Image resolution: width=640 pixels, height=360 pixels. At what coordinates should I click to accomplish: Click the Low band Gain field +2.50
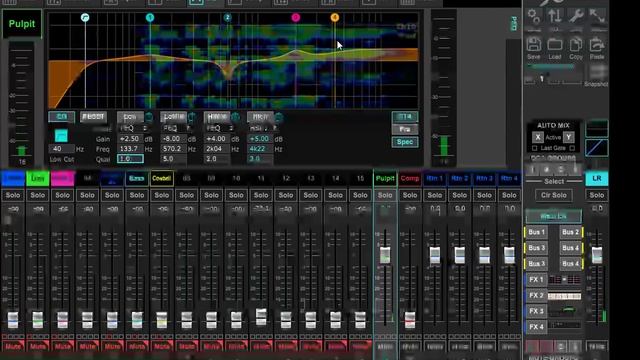[x=130, y=139]
